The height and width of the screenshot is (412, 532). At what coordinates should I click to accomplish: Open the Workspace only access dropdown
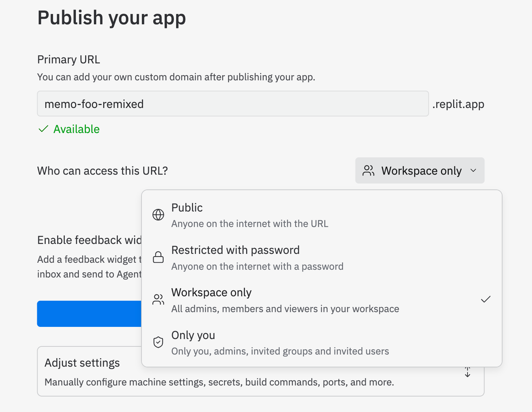pyautogui.click(x=420, y=170)
